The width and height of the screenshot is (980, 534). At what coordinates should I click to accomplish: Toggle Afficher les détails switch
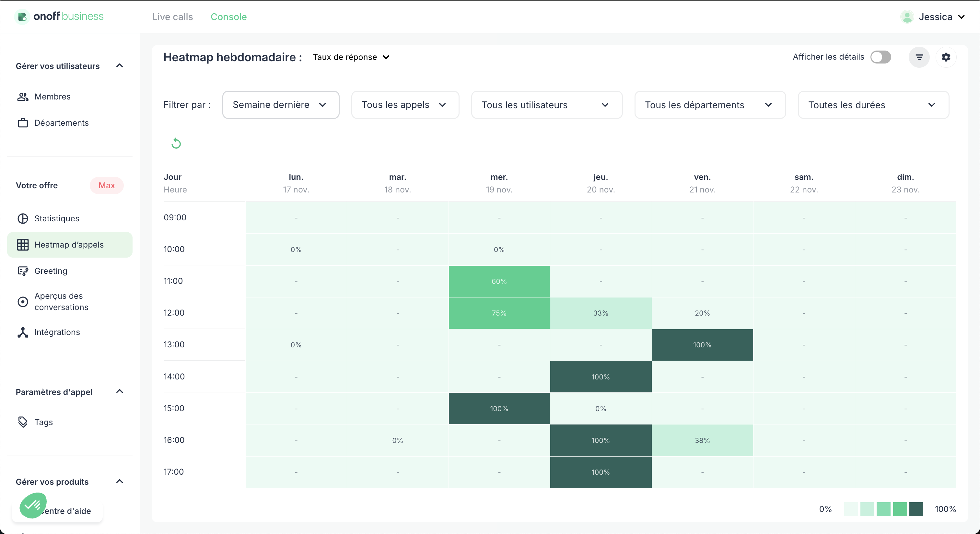[x=881, y=57]
